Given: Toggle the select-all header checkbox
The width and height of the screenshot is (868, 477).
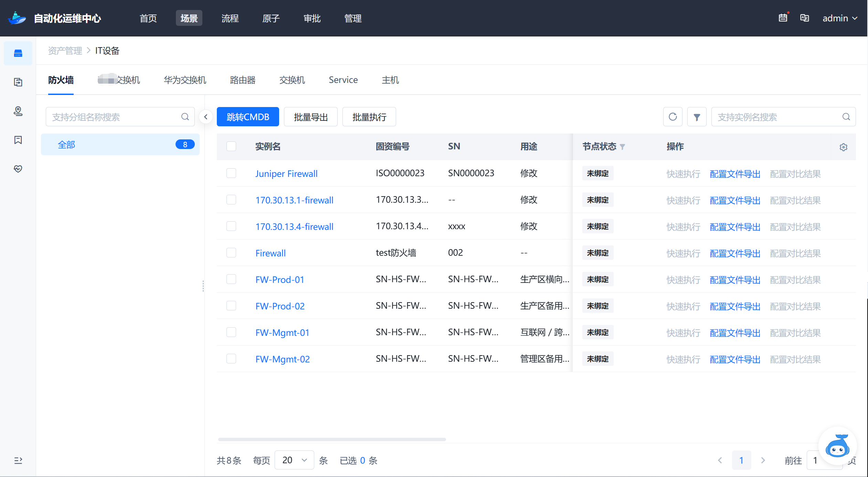Looking at the screenshot, I should pyautogui.click(x=231, y=146).
